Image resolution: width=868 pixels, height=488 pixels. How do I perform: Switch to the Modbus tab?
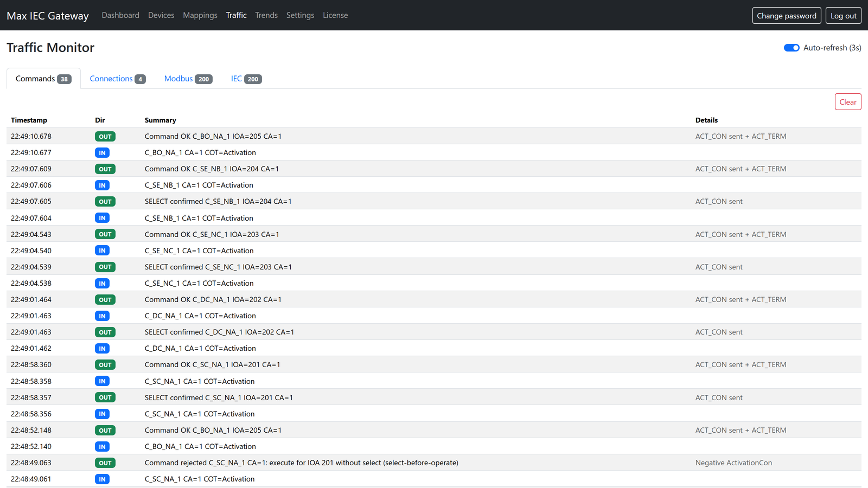coord(188,79)
